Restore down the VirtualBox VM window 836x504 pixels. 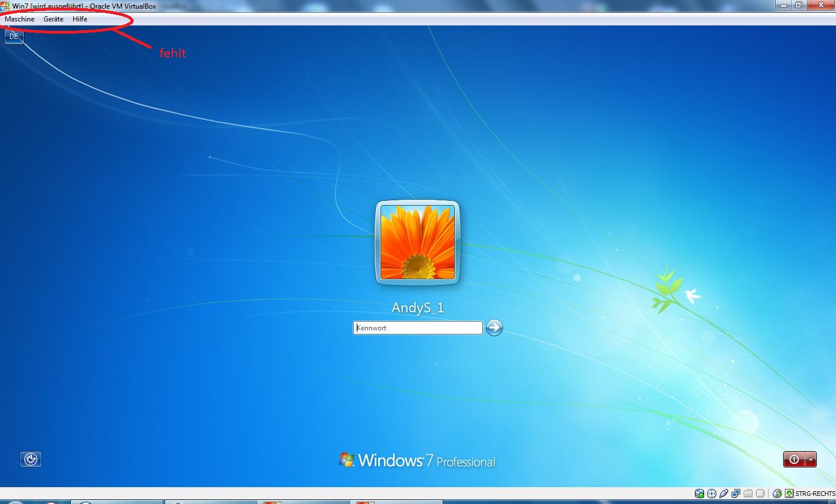(x=799, y=5)
